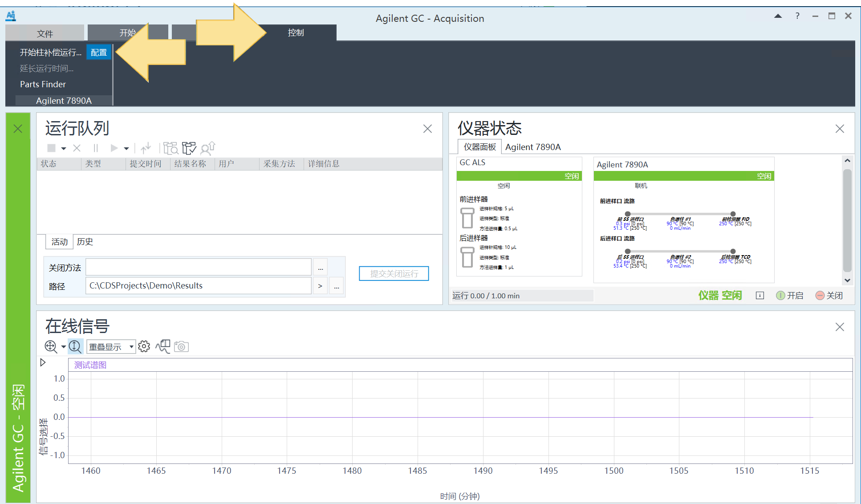Close the 仪器状态 panel
This screenshot has width=861, height=504.
point(840,129)
